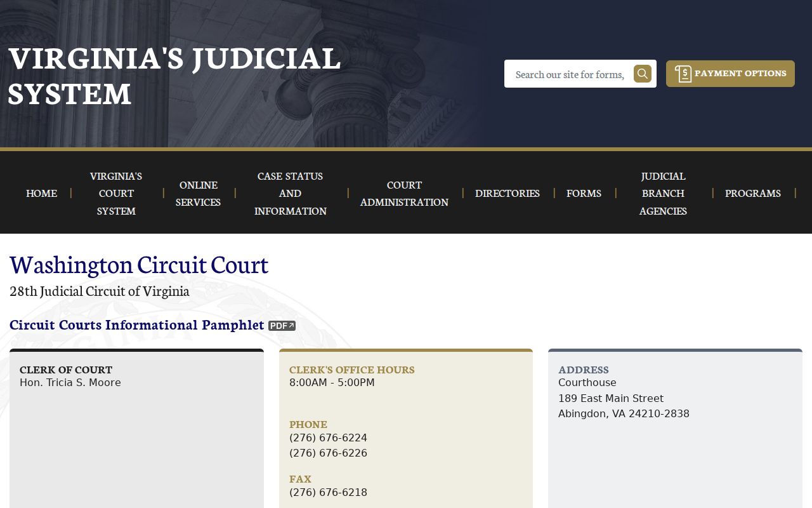This screenshot has width=812, height=508.
Task: Click the Washington Circuit Court heading
Action: [x=139, y=264]
